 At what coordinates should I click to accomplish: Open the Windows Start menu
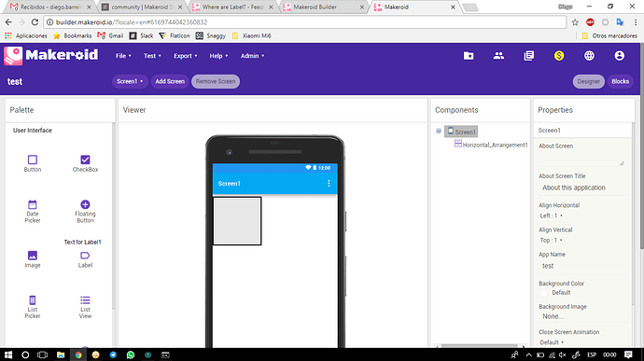(8, 354)
